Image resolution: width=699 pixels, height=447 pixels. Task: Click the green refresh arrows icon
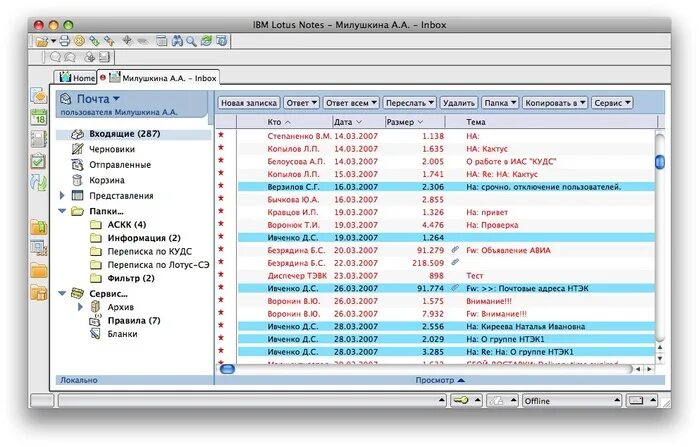point(206,41)
